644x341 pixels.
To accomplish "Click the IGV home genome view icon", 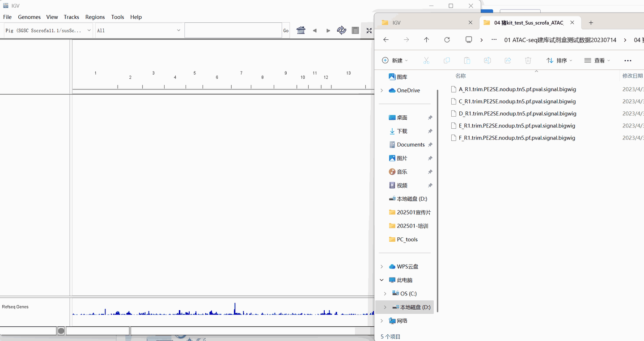I will (x=301, y=30).
